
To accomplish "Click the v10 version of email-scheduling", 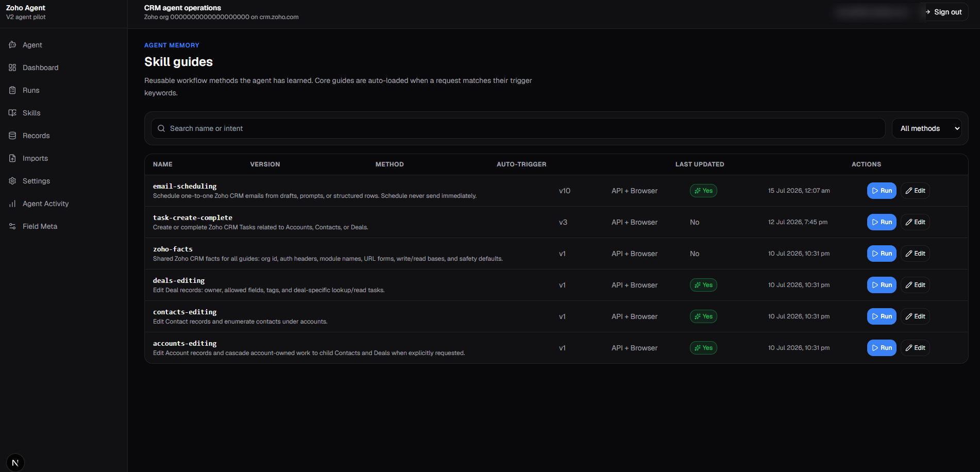I will click(x=565, y=191).
